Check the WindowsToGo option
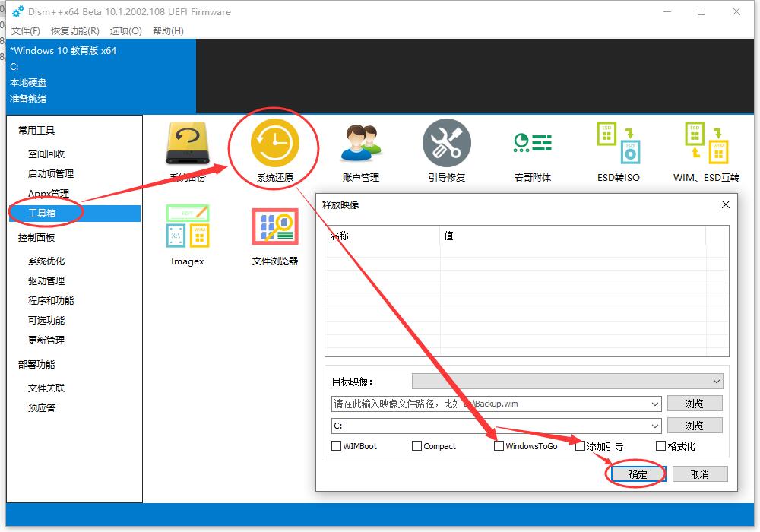The image size is (760, 532). pyautogui.click(x=499, y=446)
